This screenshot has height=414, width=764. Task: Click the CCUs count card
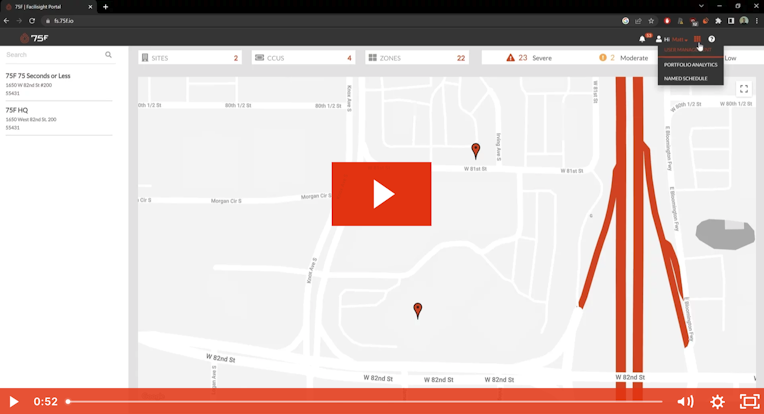pyautogui.click(x=303, y=57)
